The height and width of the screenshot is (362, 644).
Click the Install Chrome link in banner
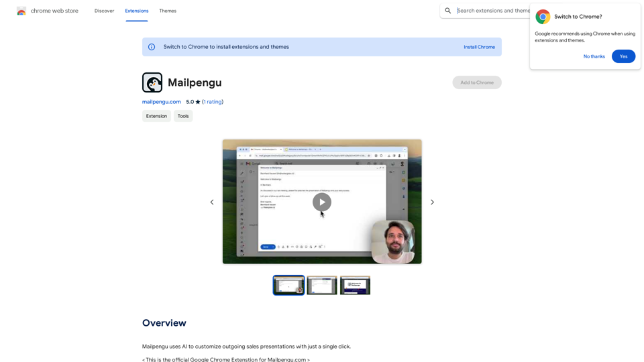pos(479,47)
